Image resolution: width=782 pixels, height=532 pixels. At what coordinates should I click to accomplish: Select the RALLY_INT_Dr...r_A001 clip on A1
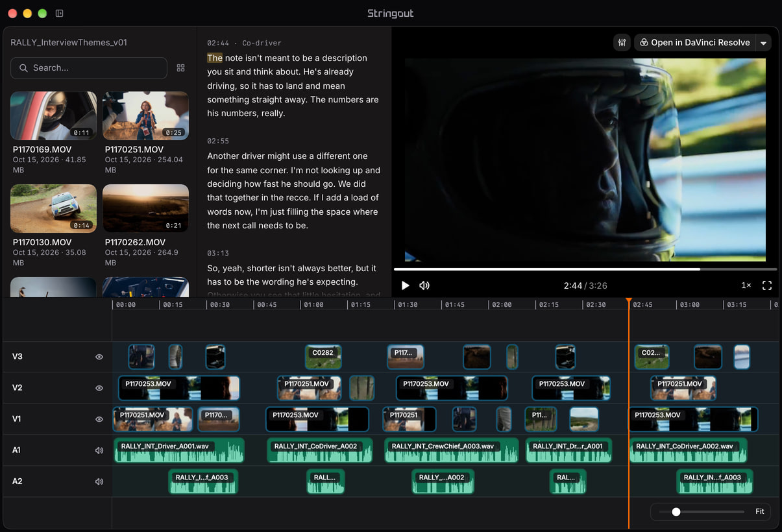point(568,450)
